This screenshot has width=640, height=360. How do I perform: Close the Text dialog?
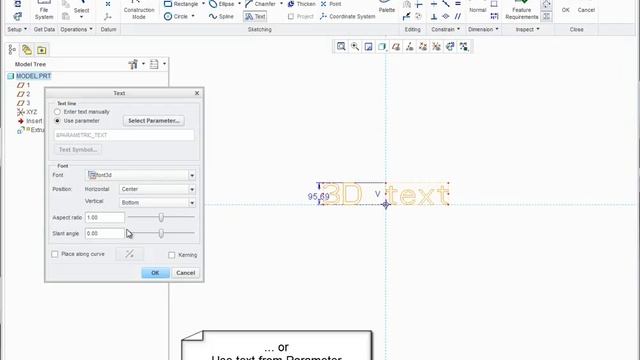point(197,93)
